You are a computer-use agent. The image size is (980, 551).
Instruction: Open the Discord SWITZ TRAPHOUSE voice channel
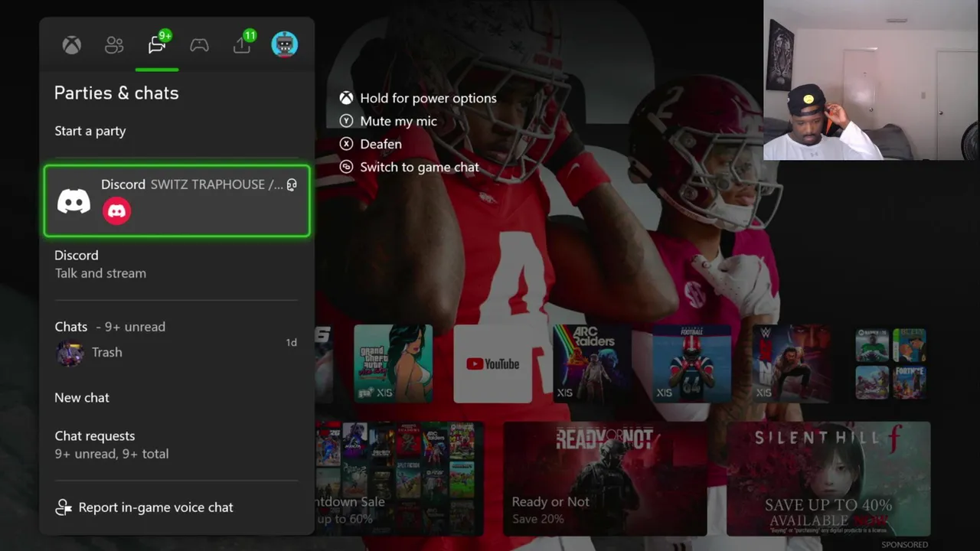click(x=177, y=201)
